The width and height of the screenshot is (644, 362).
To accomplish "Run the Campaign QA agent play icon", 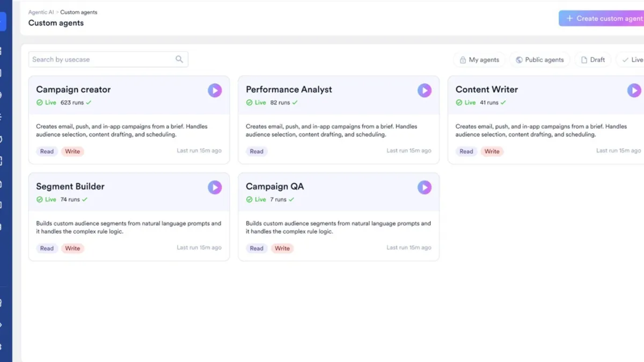I will point(425,187).
